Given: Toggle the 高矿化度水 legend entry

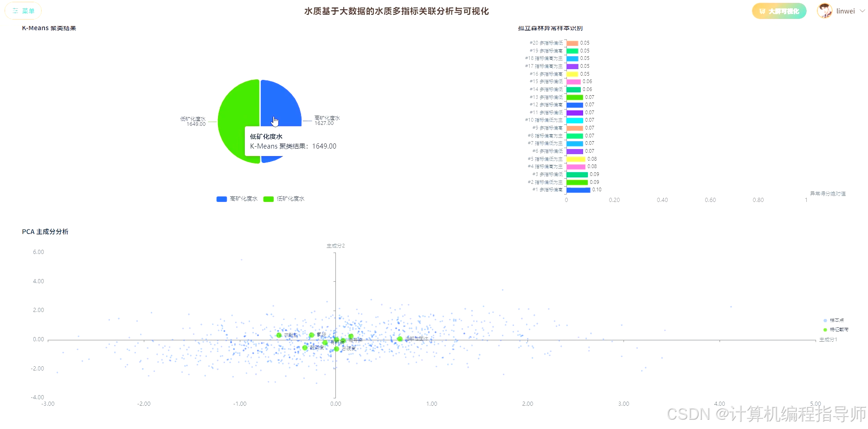Looking at the screenshot, I should (x=237, y=199).
